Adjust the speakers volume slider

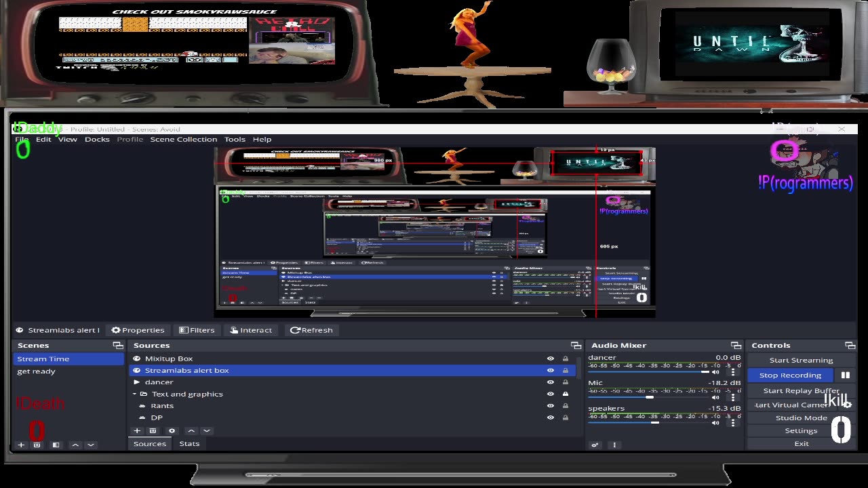tap(648, 423)
